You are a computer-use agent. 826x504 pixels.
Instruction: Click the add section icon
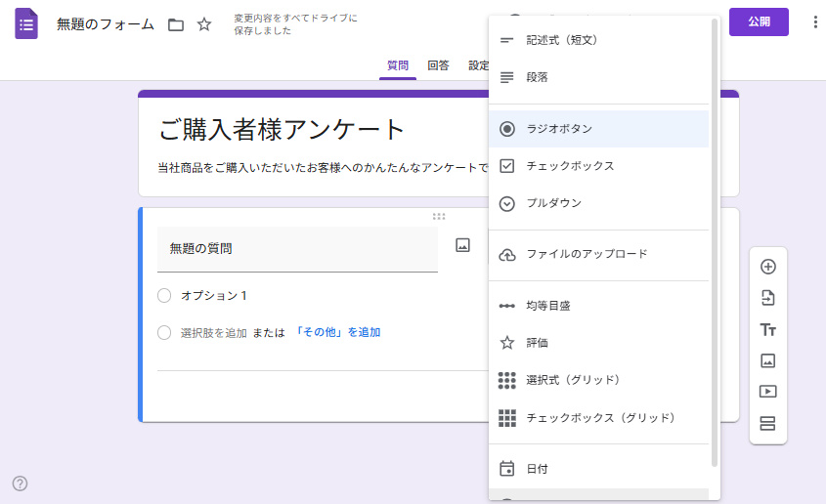pyautogui.click(x=767, y=423)
